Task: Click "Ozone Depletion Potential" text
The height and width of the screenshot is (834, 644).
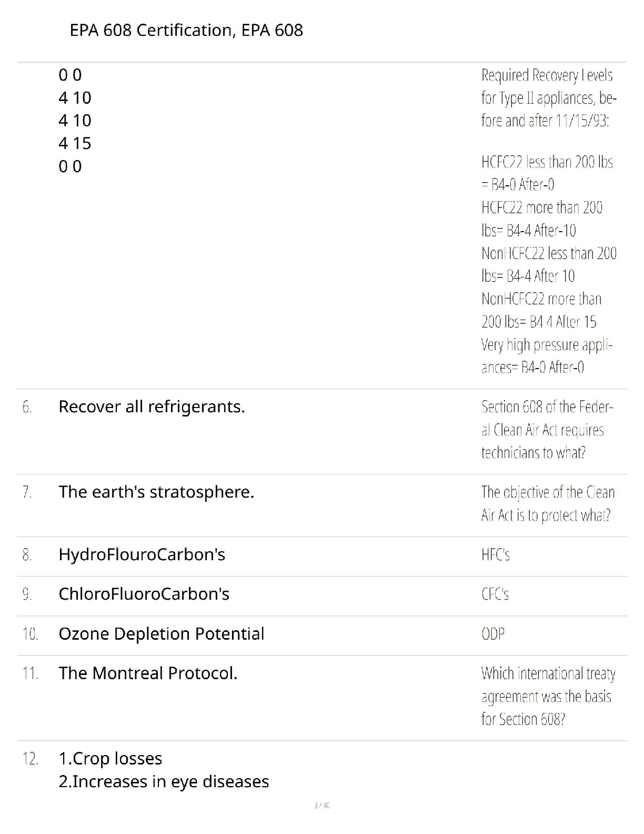Action: point(162,634)
